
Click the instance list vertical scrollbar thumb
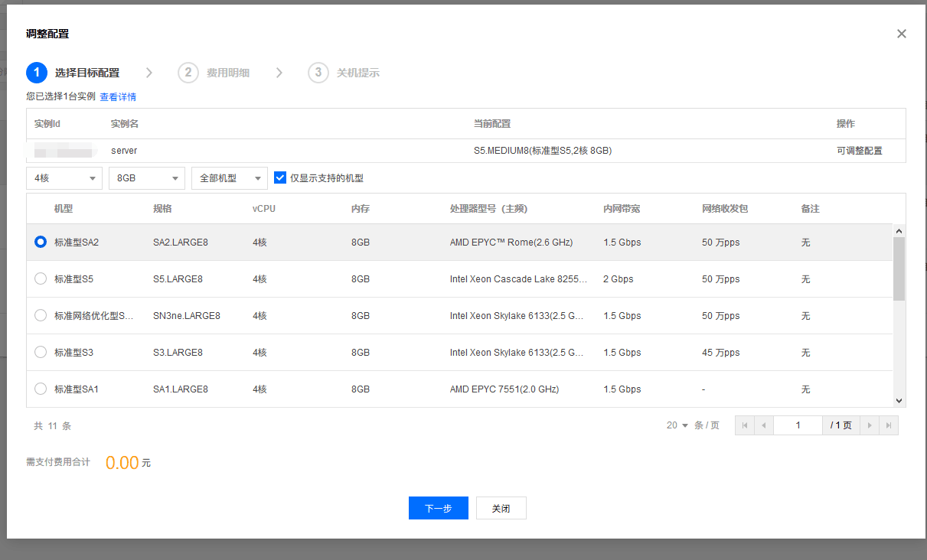click(899, 268)
